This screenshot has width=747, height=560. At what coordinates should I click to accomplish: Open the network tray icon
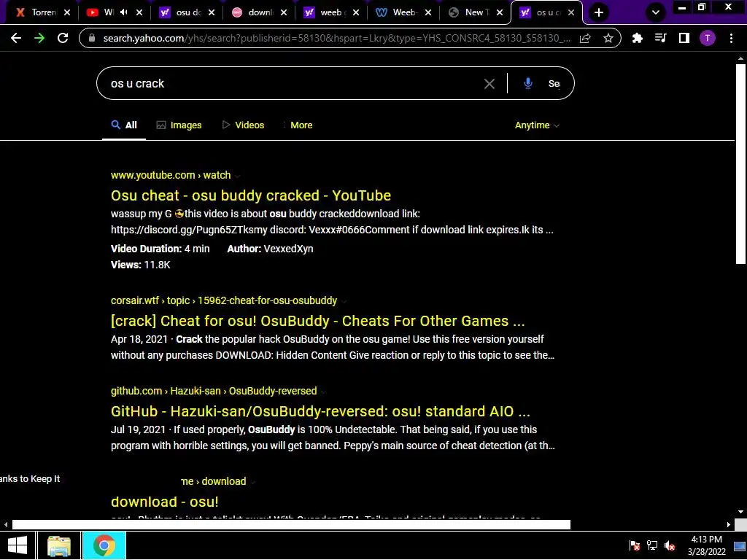[651, 545]
